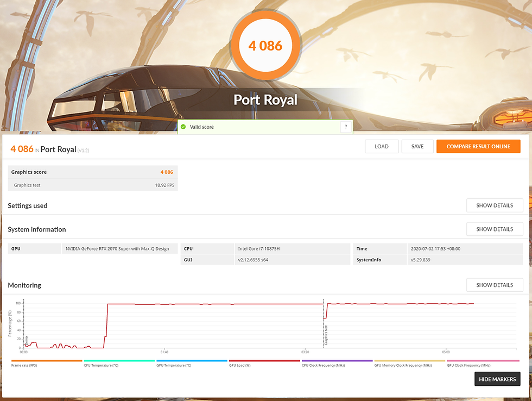532x401 pixels.
Task: Click the V1.2 version label
Action: pyautogui.click(x=83, y=151)
